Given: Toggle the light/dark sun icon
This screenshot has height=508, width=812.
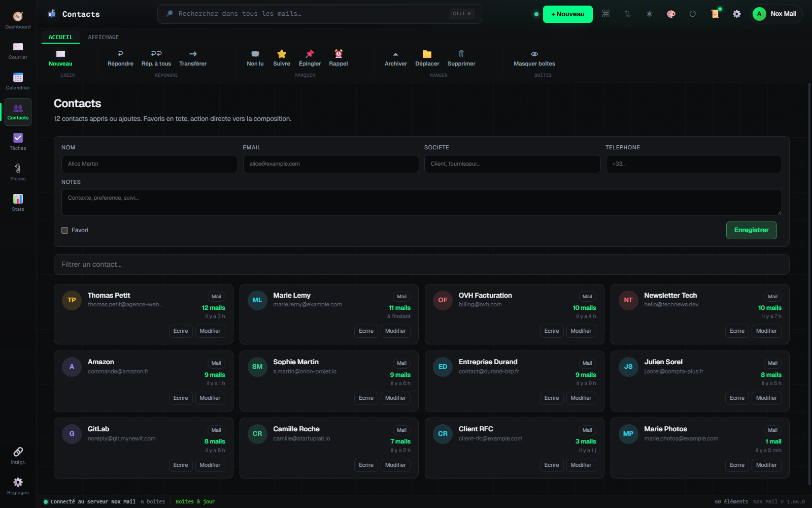Looking at the screenshot, I should pos(649,14).
